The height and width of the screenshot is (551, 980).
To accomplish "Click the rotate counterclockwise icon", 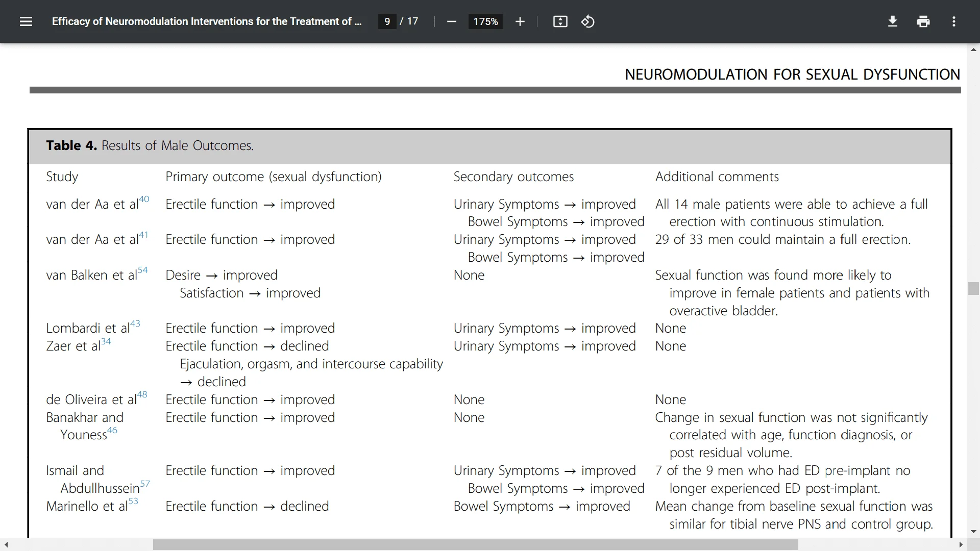I will pyautogui.click(x=587, y=21).
